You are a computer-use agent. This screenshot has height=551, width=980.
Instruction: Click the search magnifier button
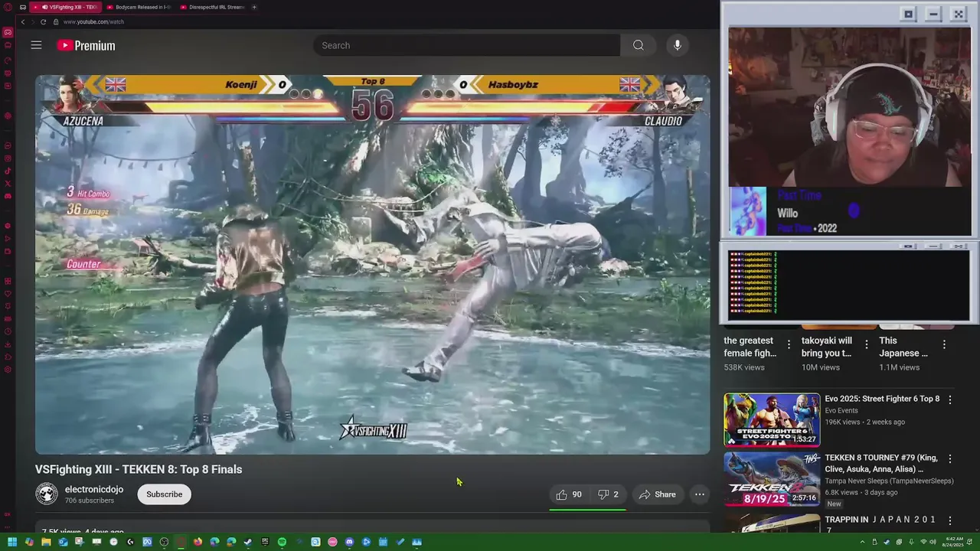click(638, 45)
